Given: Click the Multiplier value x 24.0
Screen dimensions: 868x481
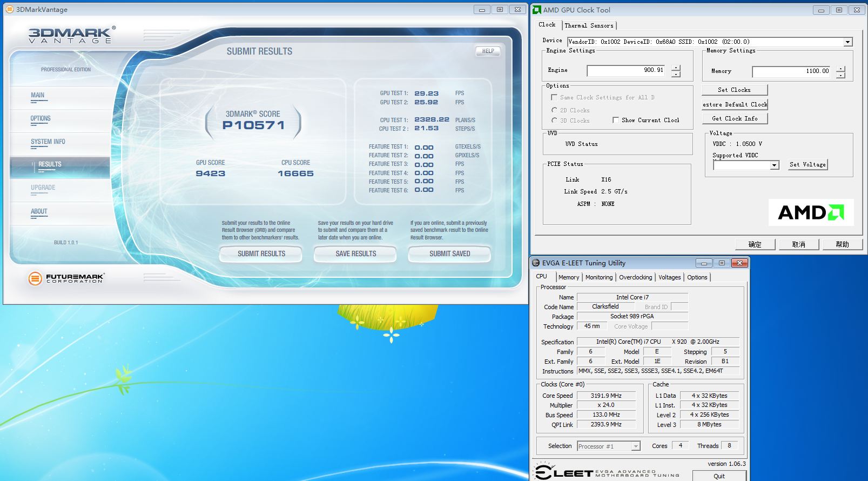Looking at the screenshot, I should click(606, 405).
